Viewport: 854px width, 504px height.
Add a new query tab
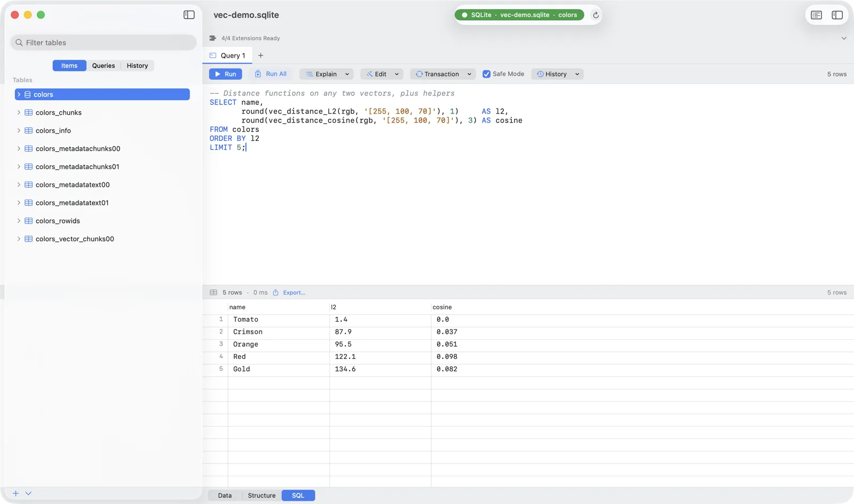(260, 55)
